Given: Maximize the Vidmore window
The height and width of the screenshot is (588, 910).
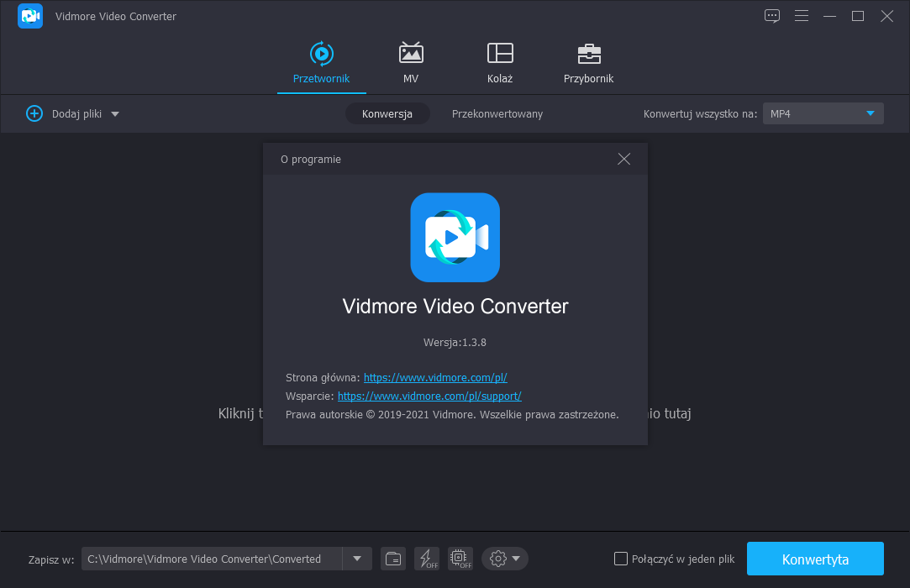Looking at the screenshot, I should [x=858, y=16].
